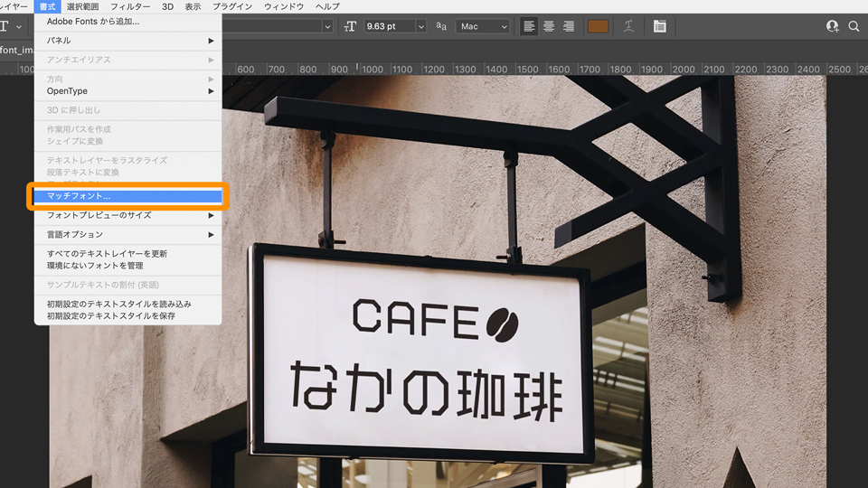Open the warp text icon
Screen dimensions: 868x488
coord(628,26)
